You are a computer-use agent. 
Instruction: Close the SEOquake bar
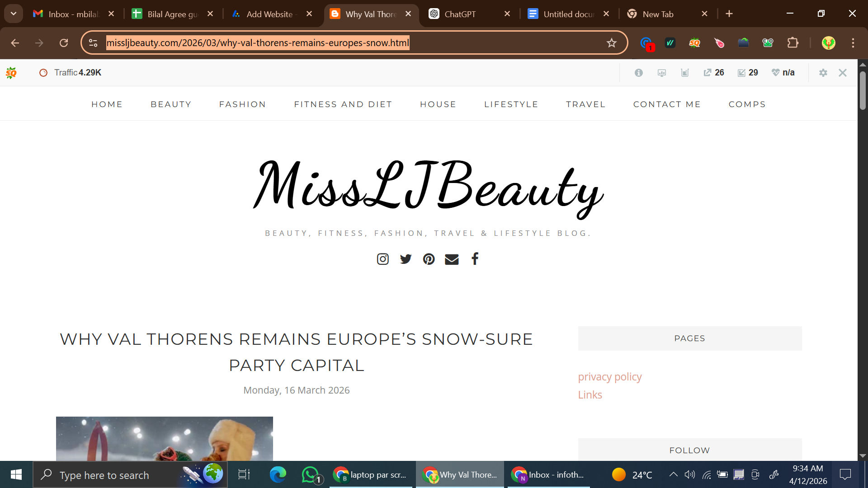(x=842, y=73)
